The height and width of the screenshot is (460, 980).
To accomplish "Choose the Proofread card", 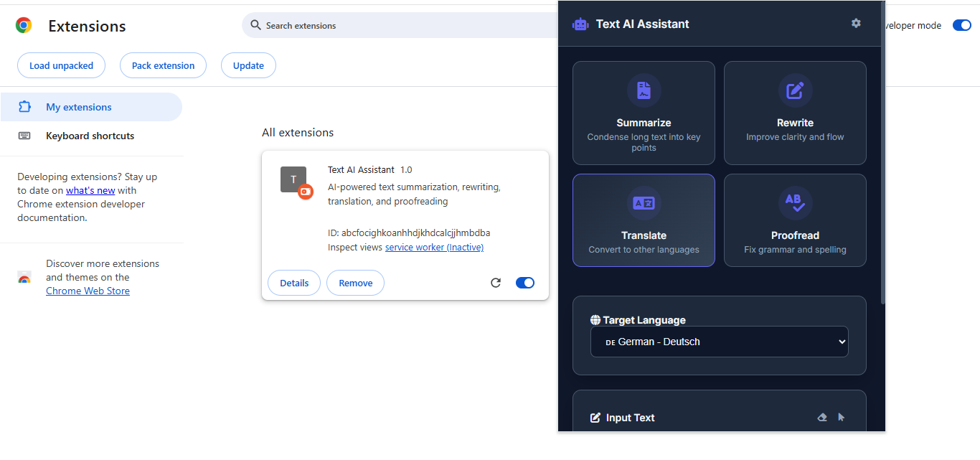I will [795, 220].
